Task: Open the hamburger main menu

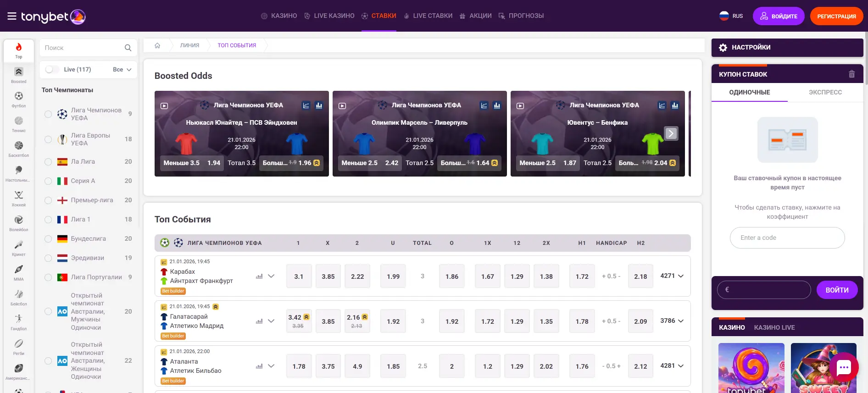Action: pyautogui.click(x=12, y=17)
